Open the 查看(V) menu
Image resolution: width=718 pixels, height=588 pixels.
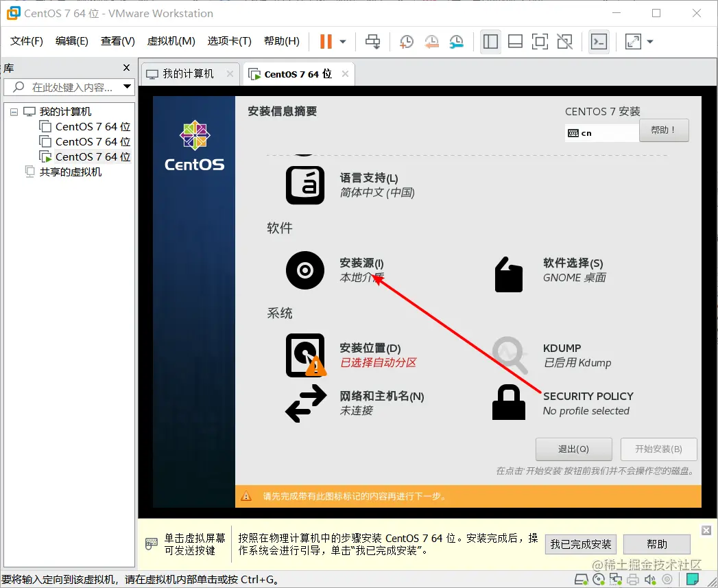click(118, 41)
